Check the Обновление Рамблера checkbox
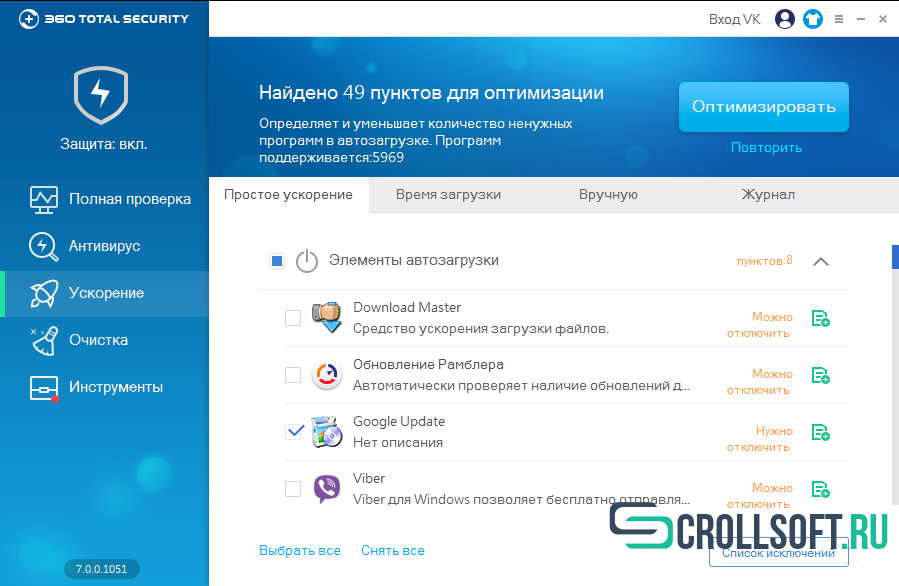Image resolution: width=899 pixels, height=586 pixels. click(293, 375)
